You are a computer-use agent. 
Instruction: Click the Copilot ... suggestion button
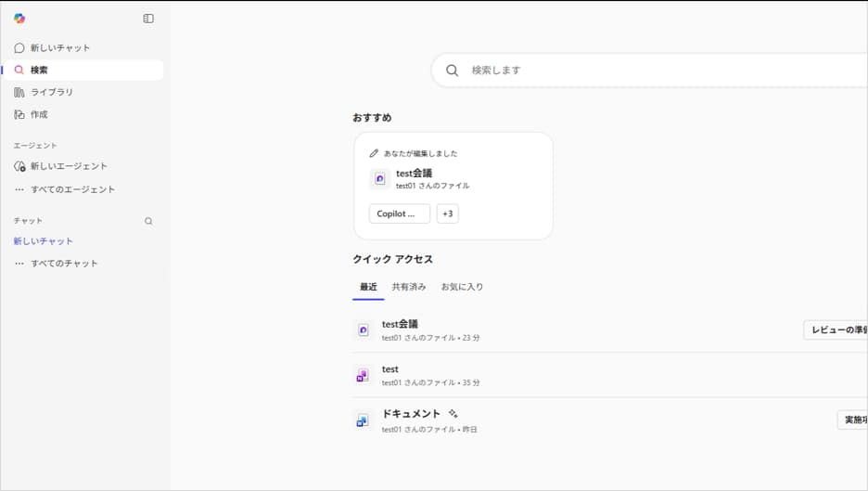click(399, 213)
